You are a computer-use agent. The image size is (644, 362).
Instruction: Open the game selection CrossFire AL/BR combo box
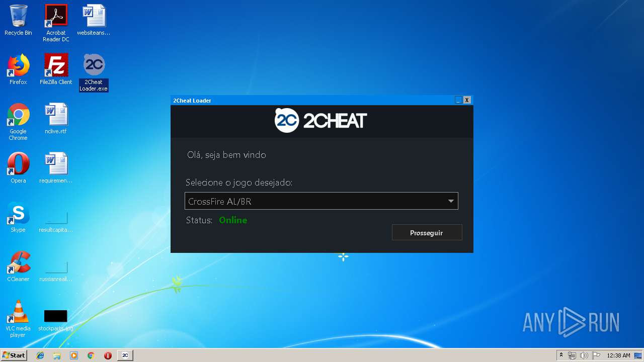coord(321,201)
